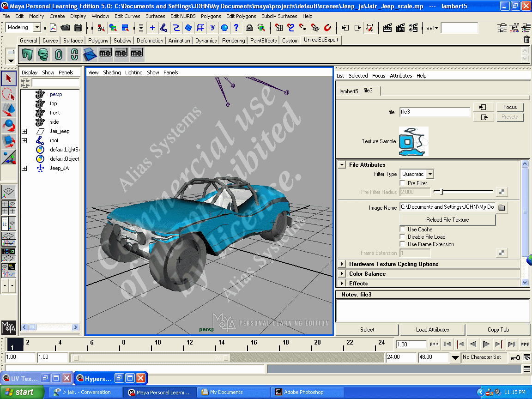
Task: Collapse the File Attributes section
Action: [342, 165]
